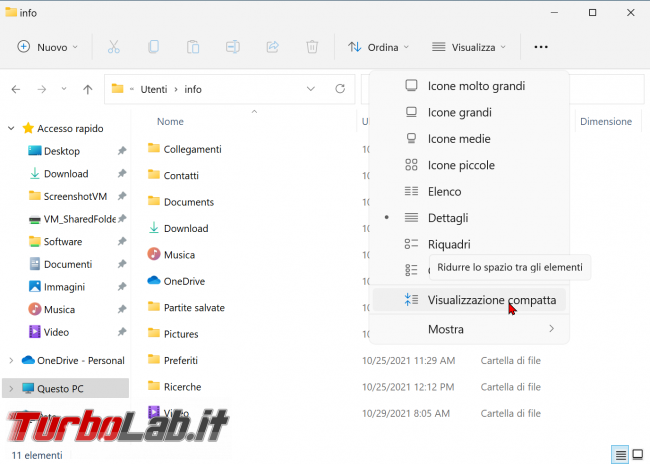This screenshot has height=464, width=650.
Task: Open VM_SharedFolder in quick access
Action: [x=80, y=219]
